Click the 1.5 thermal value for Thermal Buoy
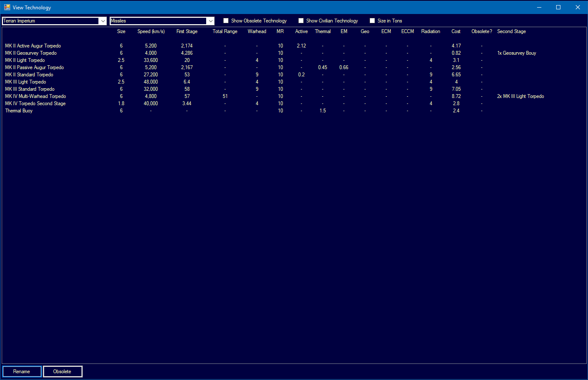Viewport: 588px width, 380px height. tap(323, 111)
